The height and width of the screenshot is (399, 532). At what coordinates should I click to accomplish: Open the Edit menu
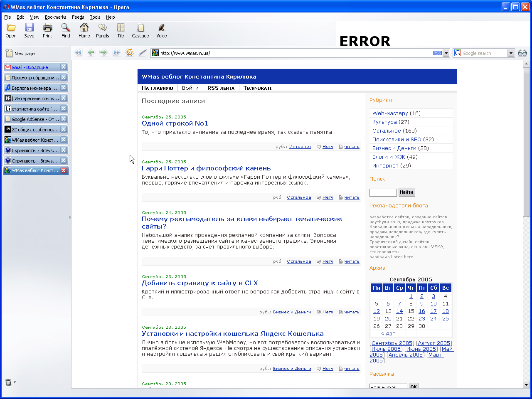[20, 17]
